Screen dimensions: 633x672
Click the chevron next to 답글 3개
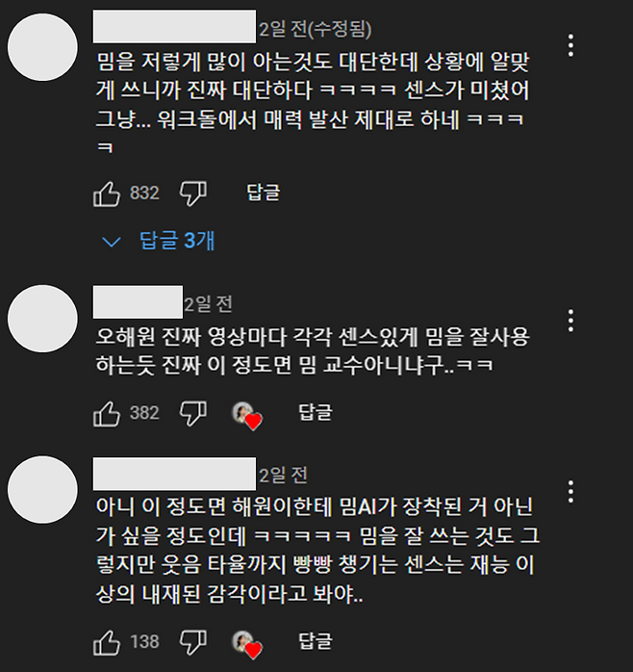click(112, 243)
